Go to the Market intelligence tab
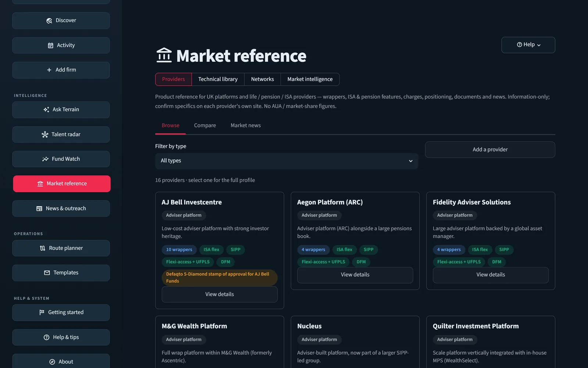The height and width of the screenshot is (368, 588). point(310,79)
